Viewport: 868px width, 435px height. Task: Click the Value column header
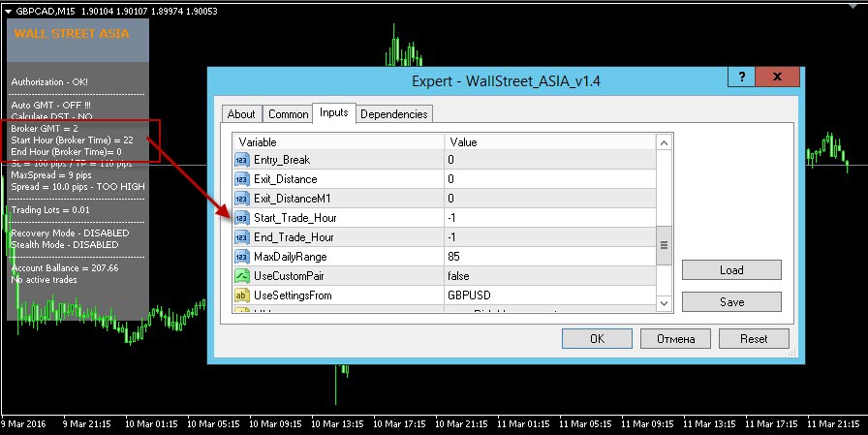[x=550, y=142]
